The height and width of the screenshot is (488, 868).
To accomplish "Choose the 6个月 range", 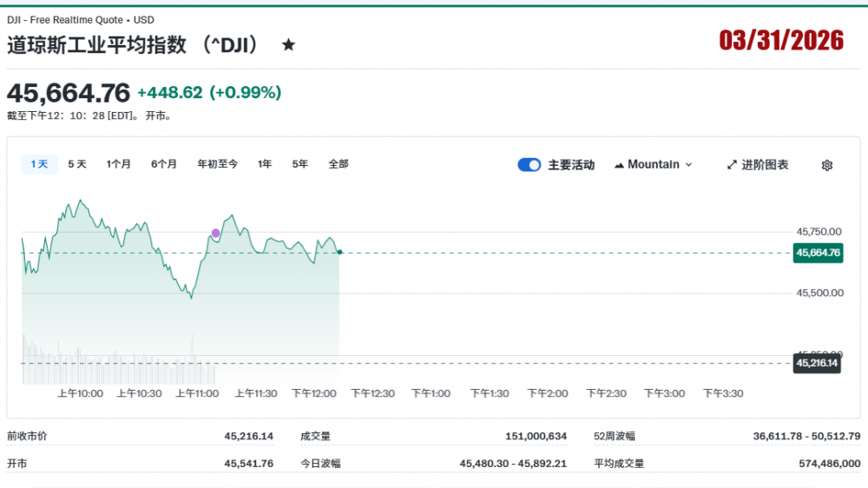I will point(164,164).
